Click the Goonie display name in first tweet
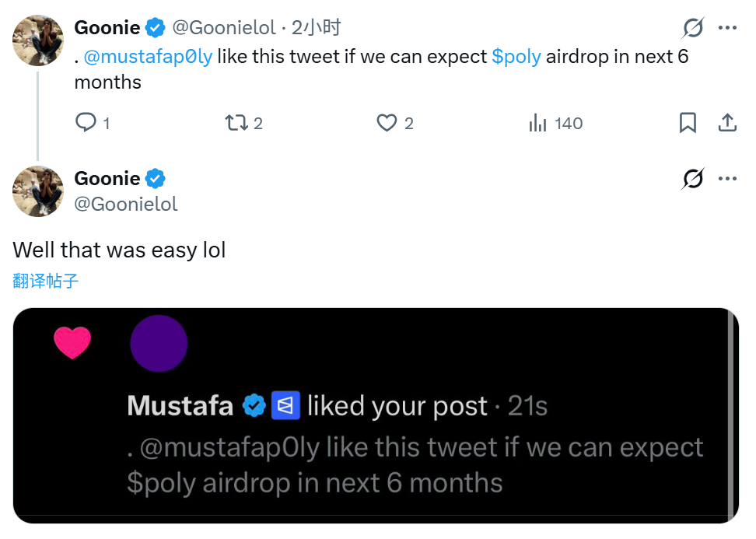 (107, 28)
